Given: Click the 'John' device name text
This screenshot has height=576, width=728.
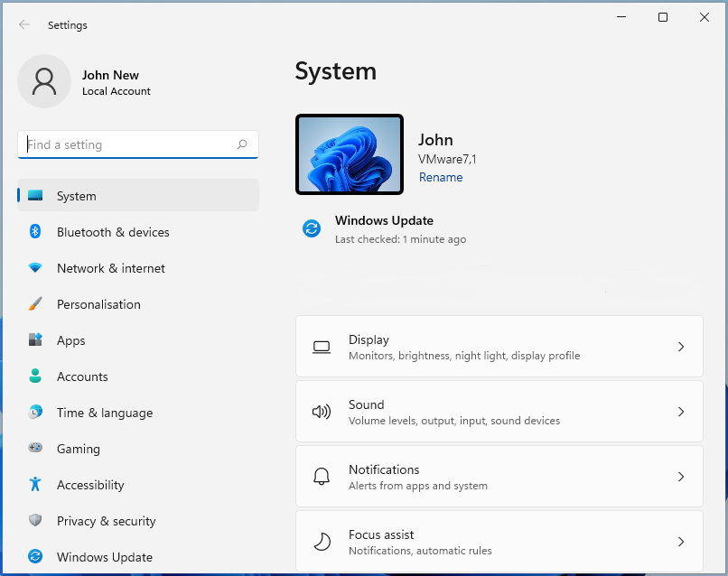Looking at the screenshot, I should (435, 140).
